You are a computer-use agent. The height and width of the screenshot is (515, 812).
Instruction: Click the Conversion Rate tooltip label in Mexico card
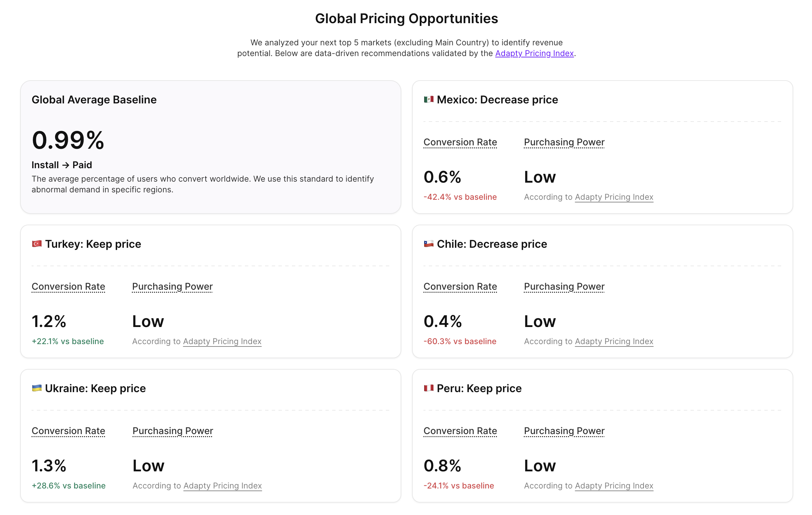(460, 142)
